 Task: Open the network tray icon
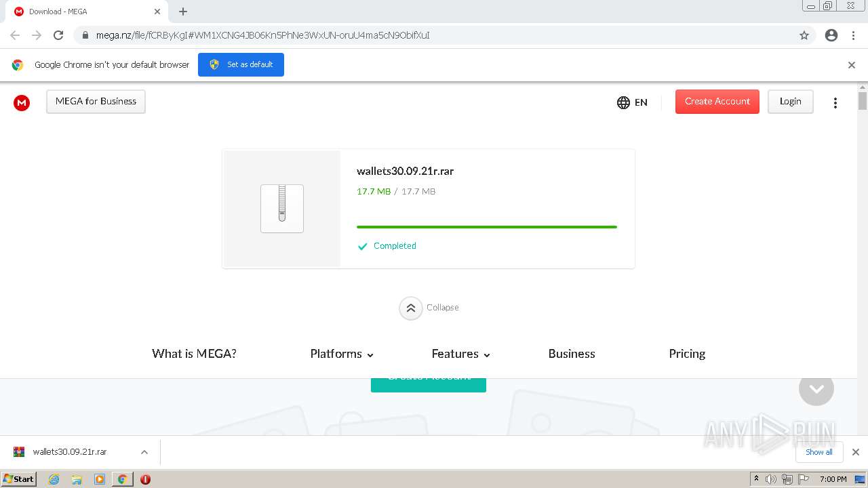tap(787, 479)
